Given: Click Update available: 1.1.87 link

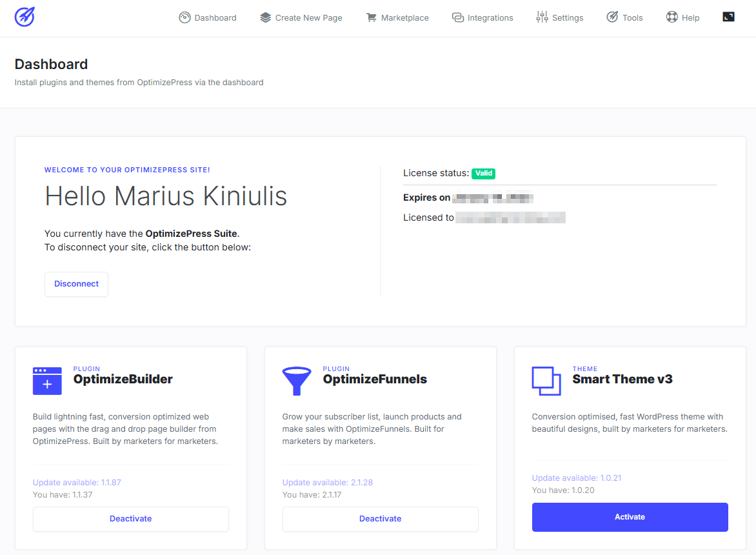Looking at the screenshot, I should pyautogui.click(x=77, y=482).
